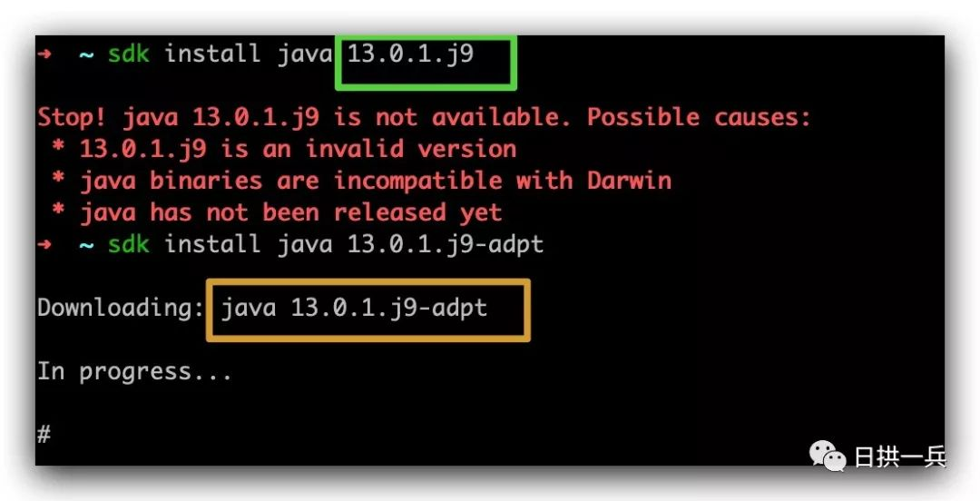Viewport: 980px width, 501px height.
Task: Click the red prompt arrow before second sdk command
Action: (44, 243)
